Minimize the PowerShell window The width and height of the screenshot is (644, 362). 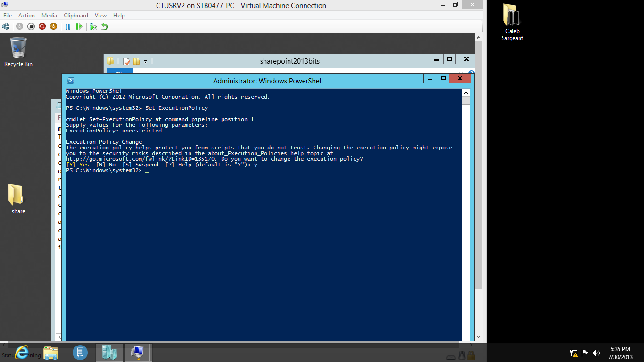[x=430, y=79]
